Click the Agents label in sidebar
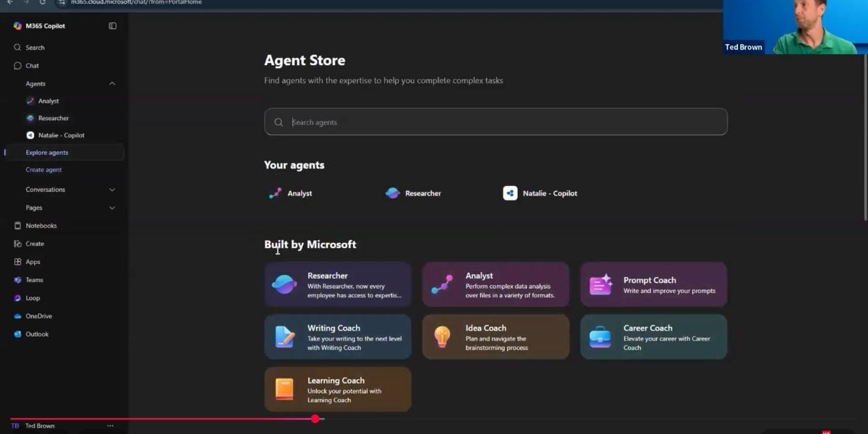The width and height of the screenshot is (868, 434). click(35, 84)
